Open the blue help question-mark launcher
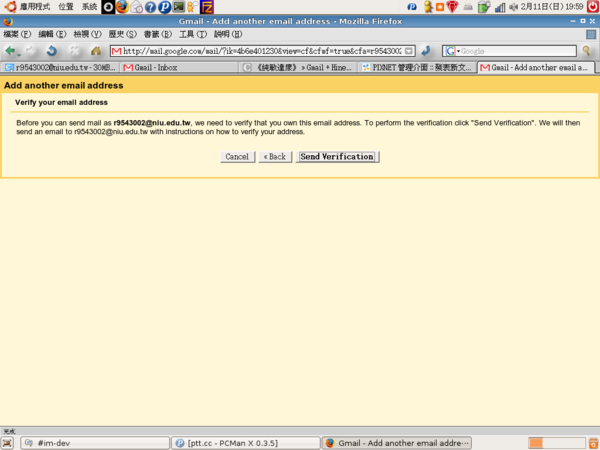 point(150,7)
